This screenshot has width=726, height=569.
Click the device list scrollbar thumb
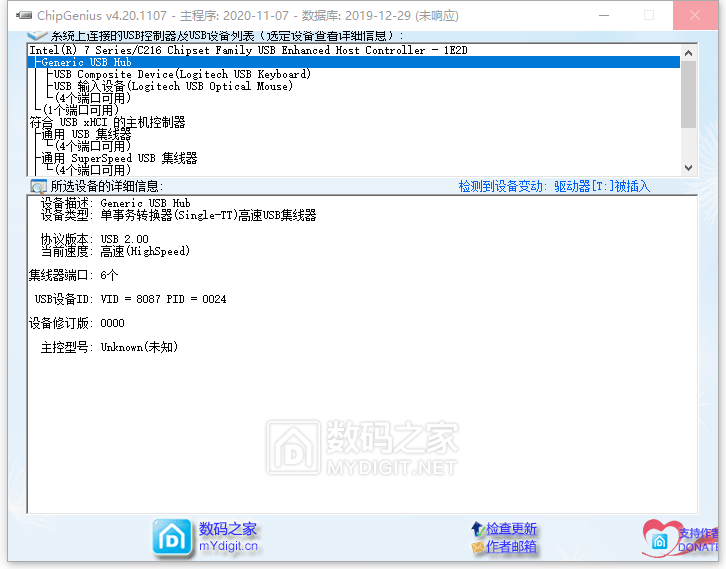pyautogui.click(x=688, y=94)
